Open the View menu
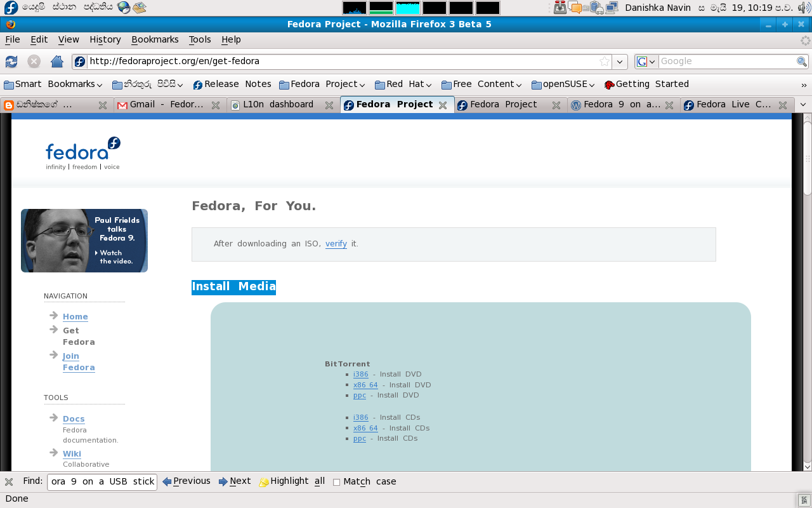The width and height of the screenshot is (812, 508). [69, 39]
